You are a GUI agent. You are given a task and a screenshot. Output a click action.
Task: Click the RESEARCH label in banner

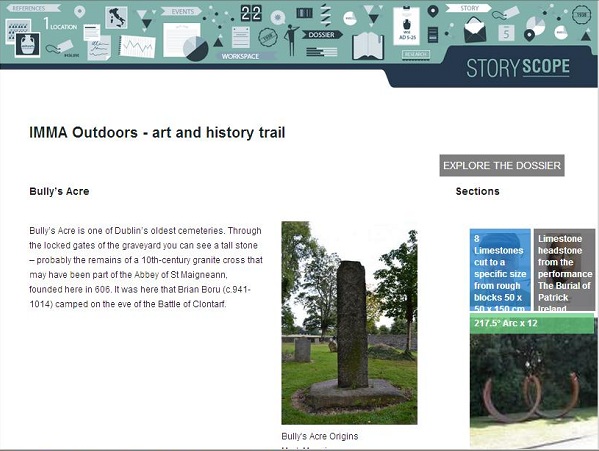[x=416, y=55]
